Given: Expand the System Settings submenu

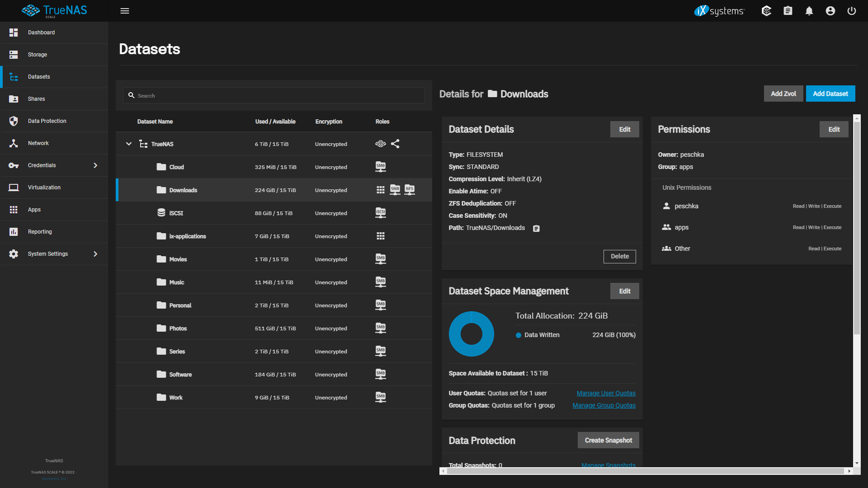Looking at the screenshot, I should point(95,254).
